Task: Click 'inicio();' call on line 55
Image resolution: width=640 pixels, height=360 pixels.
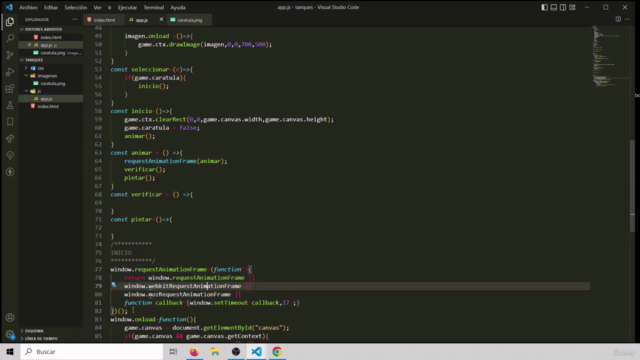Action: click(153, 86)
